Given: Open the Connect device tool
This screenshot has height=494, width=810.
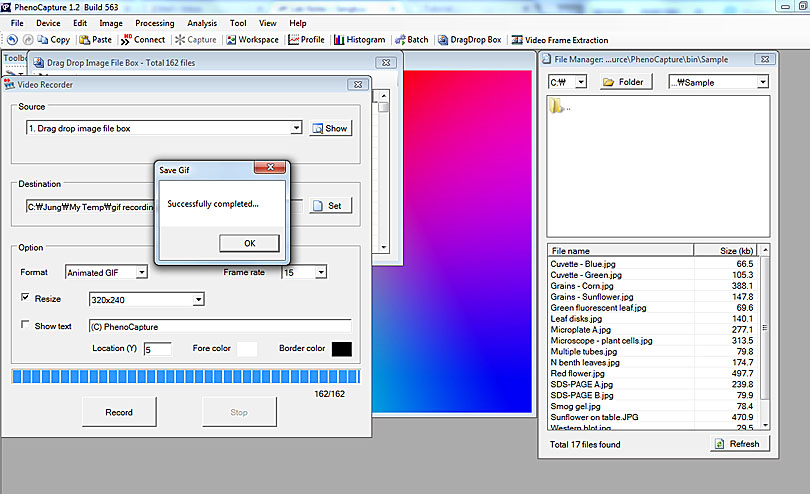Looking at the screenshot, I should [x=143, y=40].
